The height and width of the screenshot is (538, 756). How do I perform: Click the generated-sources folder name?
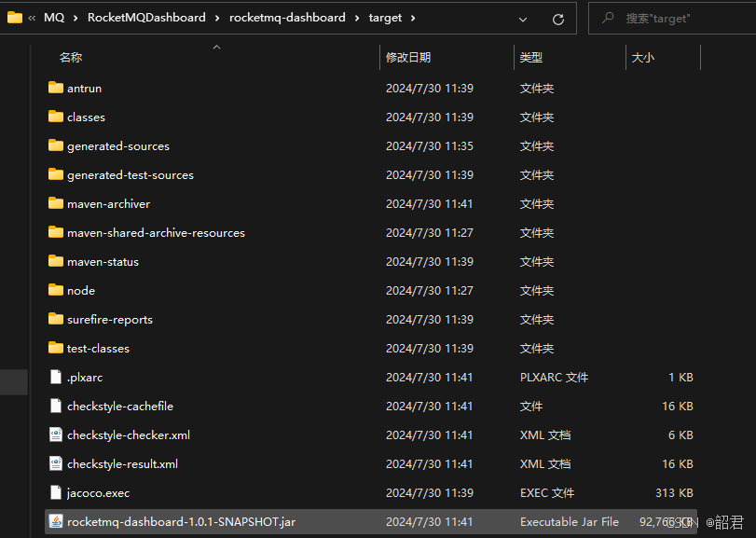click(118, 146)
